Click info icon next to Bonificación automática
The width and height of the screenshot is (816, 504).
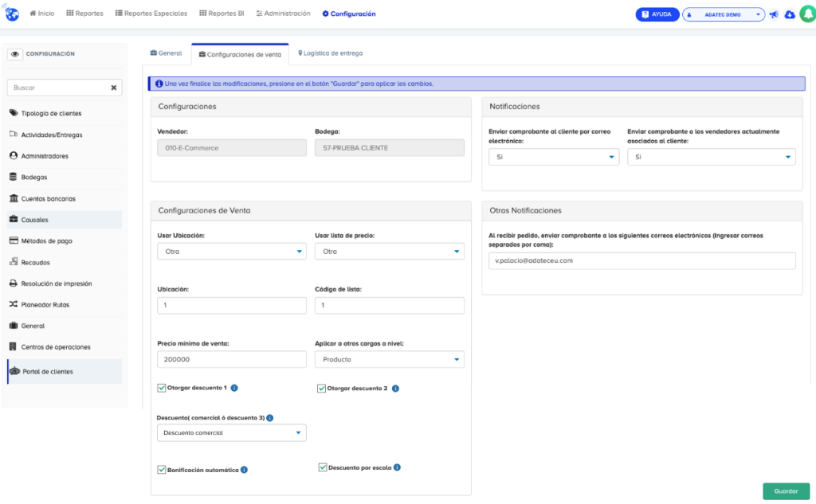[244, 470]
